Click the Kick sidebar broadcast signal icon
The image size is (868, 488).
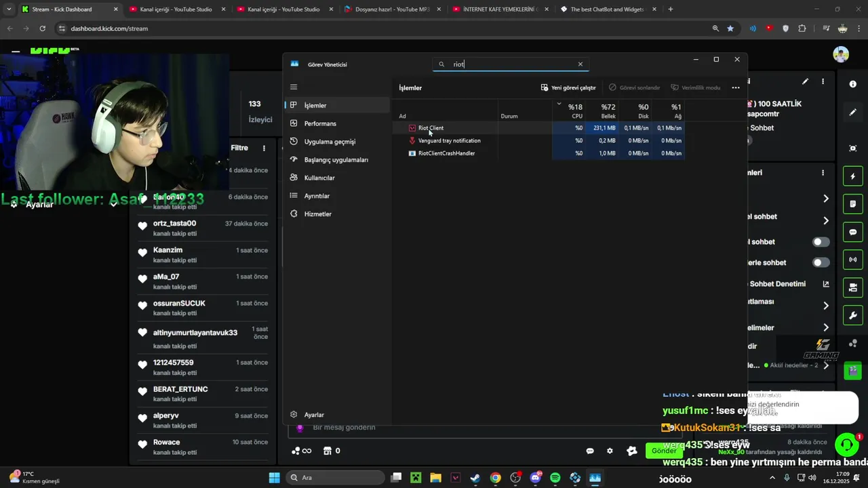[x=853, y=260]
